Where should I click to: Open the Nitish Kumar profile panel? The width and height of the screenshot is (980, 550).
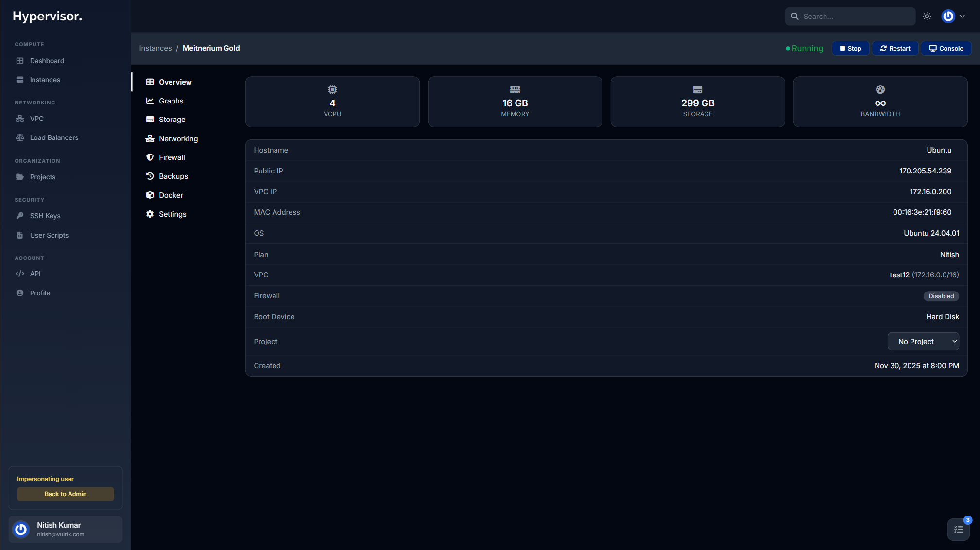point(65,529)
